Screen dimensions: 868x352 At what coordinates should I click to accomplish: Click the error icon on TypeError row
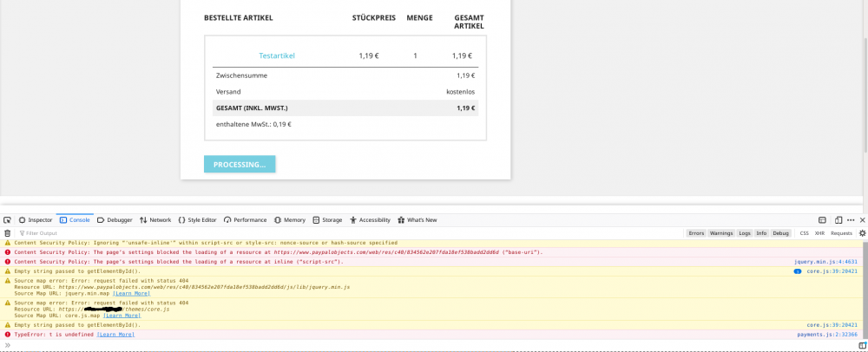click(8, 335)
